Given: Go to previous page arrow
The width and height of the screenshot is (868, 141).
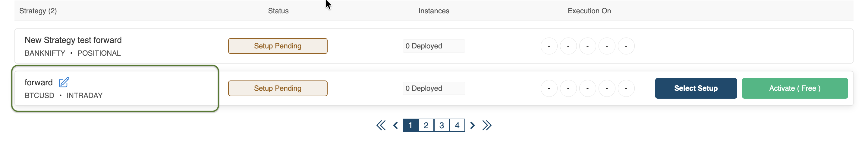Looking at the screenshot, I should [396, 126].
